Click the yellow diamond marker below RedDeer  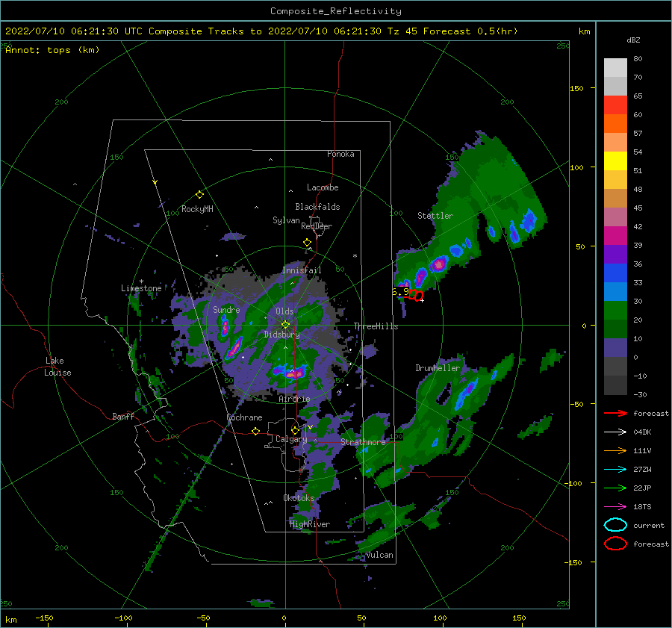point(308,243)
